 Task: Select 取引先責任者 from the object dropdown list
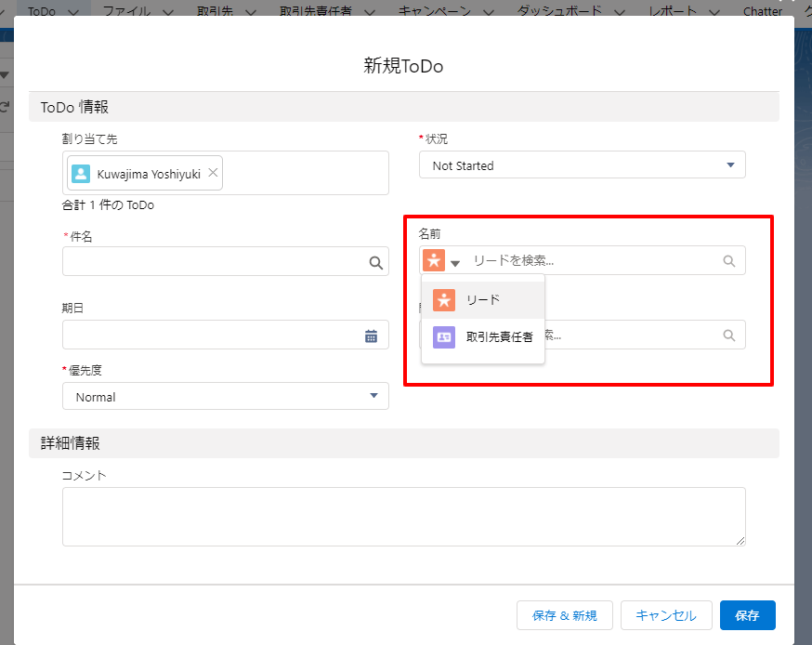coord(482,337)
